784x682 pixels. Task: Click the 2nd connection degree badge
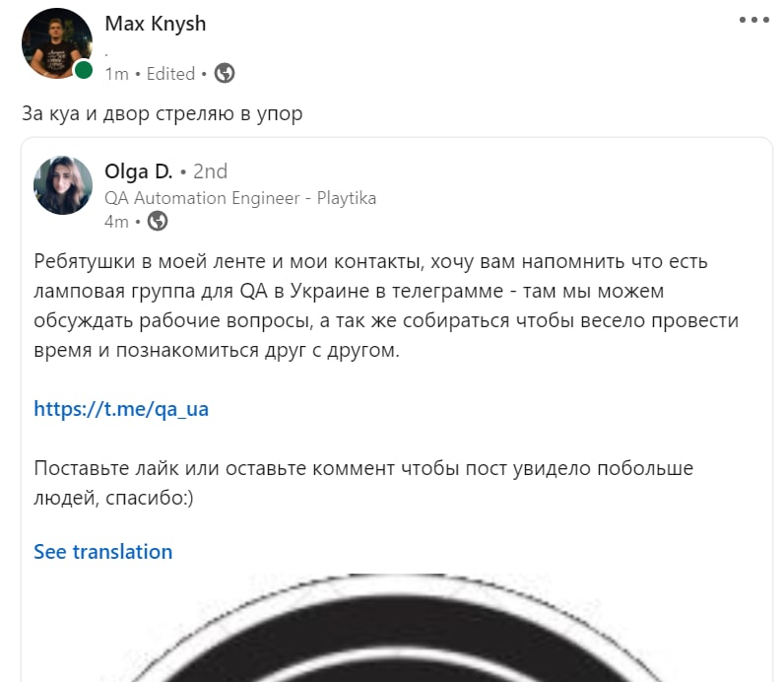tap(211, 171)
